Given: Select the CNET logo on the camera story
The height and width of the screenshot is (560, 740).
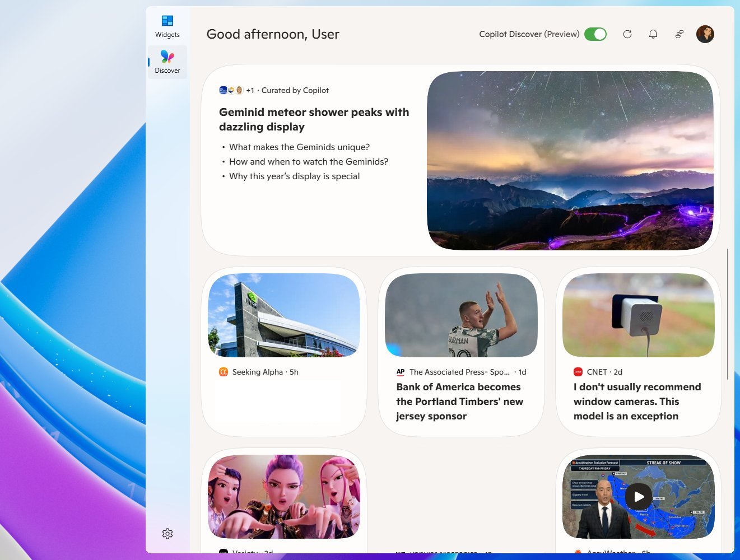Looking at the screenshot, I should (x=578, y=372).
